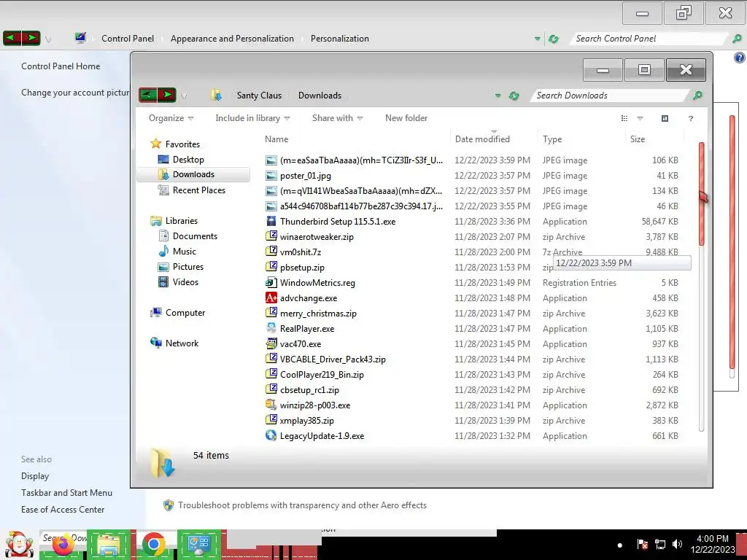Select xmplay385.zip file name
This screenshot has width=747, height=560.
[x=307, y=421]
